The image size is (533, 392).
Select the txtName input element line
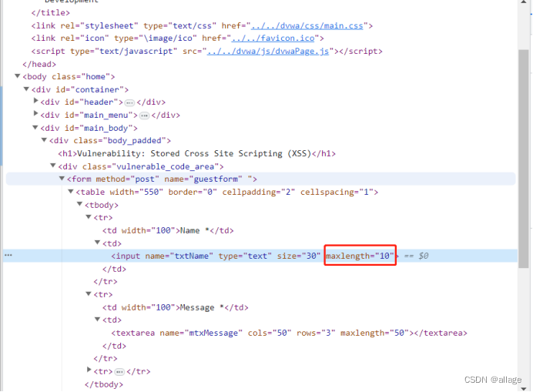[255, 256]
